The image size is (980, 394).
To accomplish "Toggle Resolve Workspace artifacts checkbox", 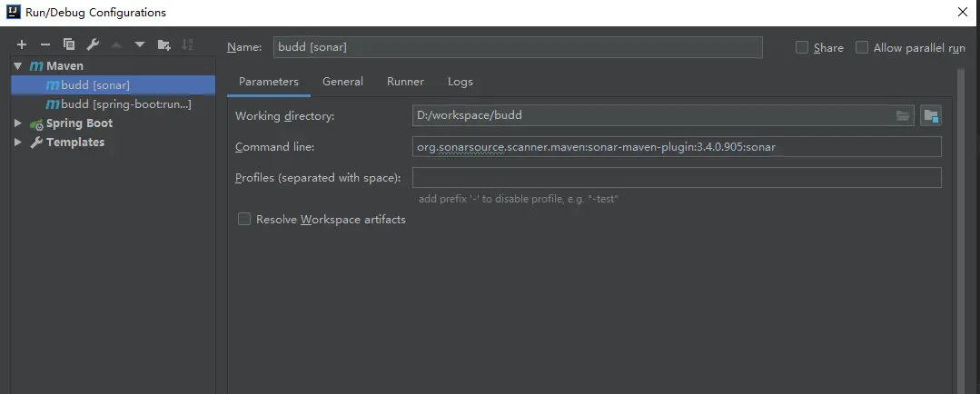I will click(x=243, y=219).
